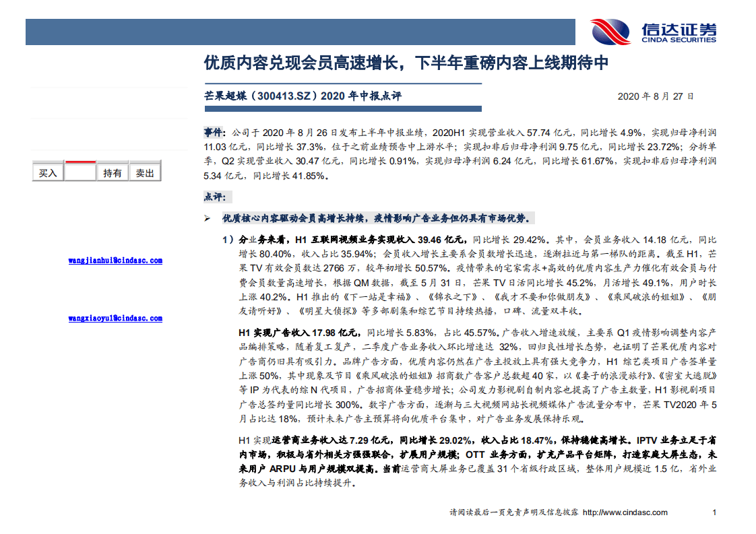Select the 买入 rating button
Screen dimensions: 756x534
click(x=47, y=172)
